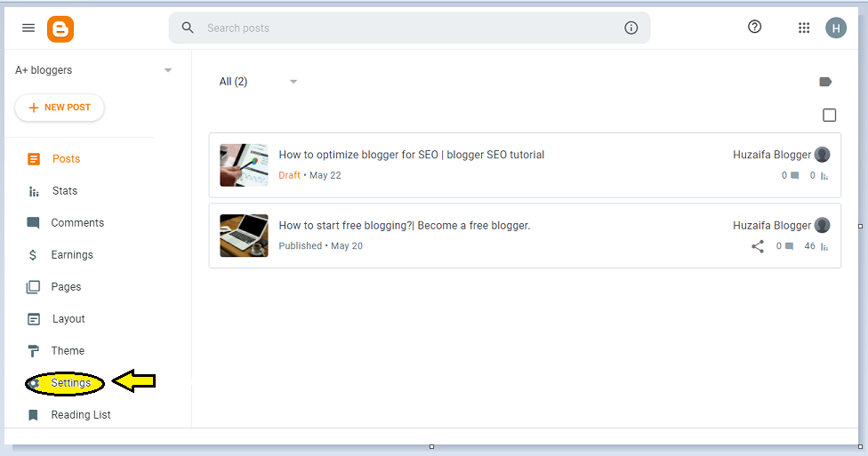This screenshot has height=456, width=868.
Task: View stats icon on SEO draft post
Action: (x=824, y=176)
